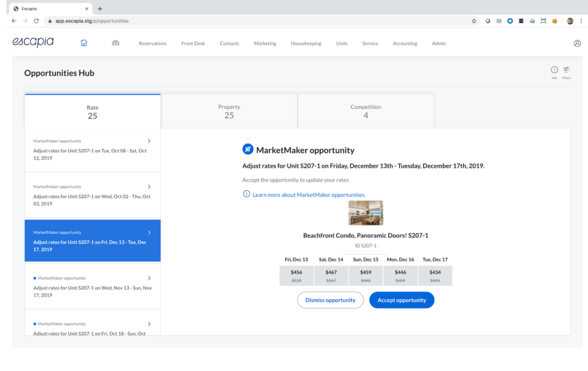This screenshot has width=588, height=371.
Task: Expand chevron for Oct 08 - Oct 12 opportunity
Action: coord(149,141)
